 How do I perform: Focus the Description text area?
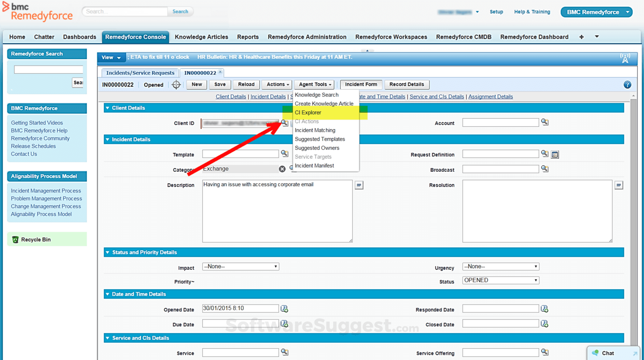pos(278,211)
